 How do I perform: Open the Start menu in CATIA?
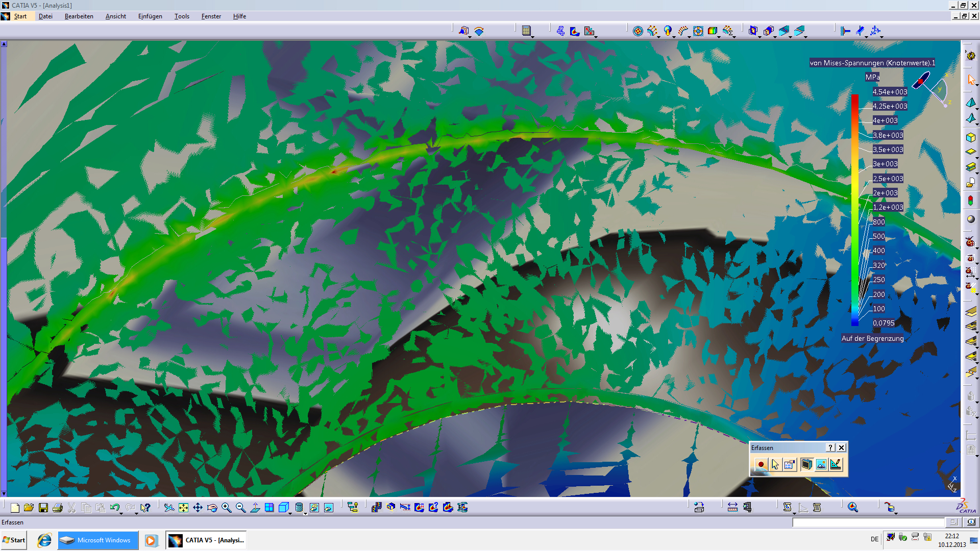pos(20,16)
